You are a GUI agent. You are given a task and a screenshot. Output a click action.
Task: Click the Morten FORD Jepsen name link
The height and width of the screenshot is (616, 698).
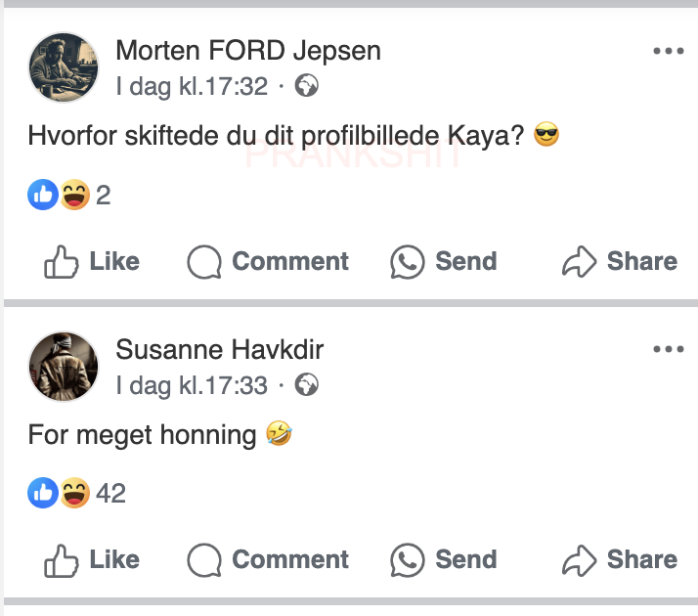pos(248,50)
